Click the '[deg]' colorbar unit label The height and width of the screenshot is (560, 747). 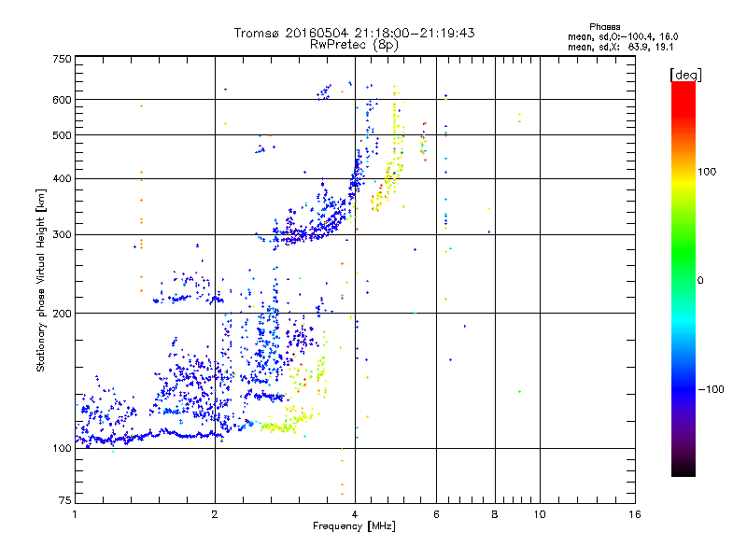[x=685, y=75]
